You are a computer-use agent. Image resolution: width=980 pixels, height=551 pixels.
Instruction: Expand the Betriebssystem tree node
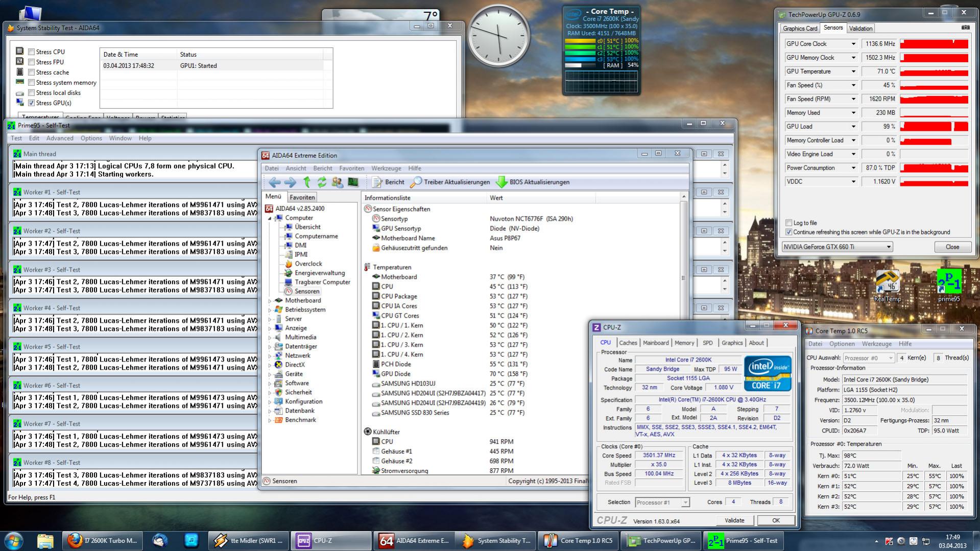[x=270, y=310]
